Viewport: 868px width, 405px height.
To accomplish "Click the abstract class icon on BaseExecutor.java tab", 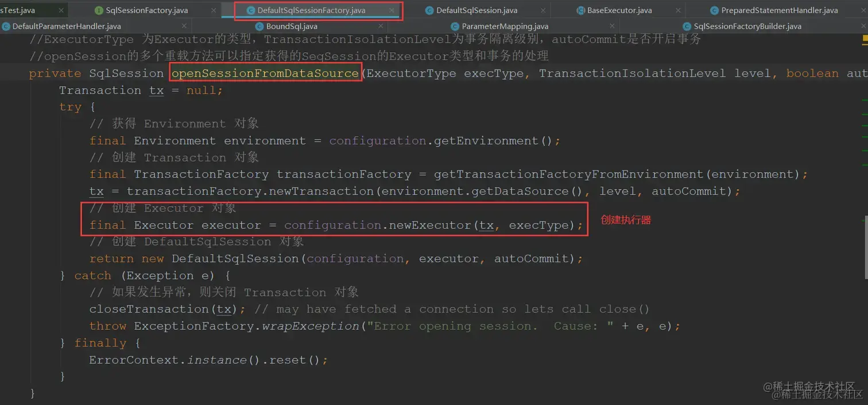I will (580, 10).
